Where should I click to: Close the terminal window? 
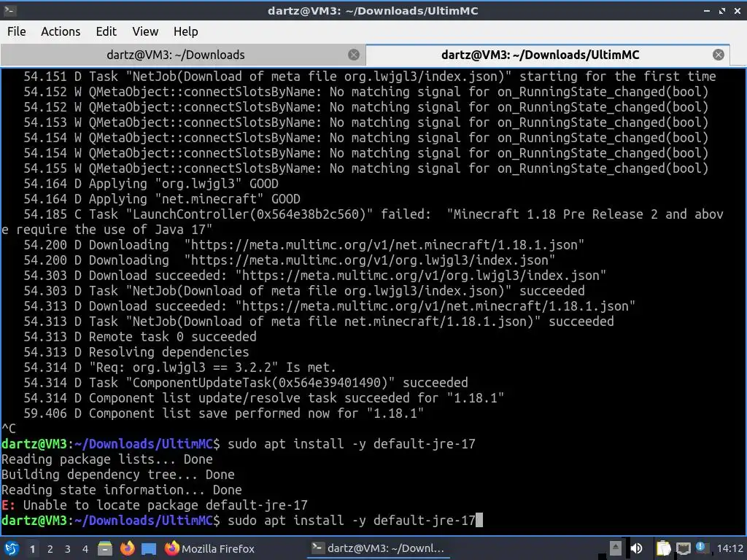pyautogui.click(x=738, y=10)
